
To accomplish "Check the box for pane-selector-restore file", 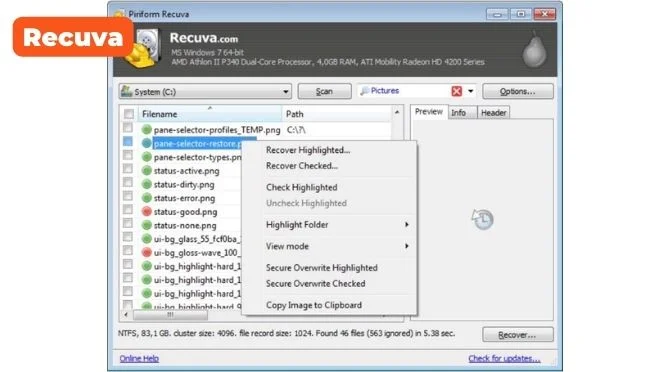I will coord(128,141).
